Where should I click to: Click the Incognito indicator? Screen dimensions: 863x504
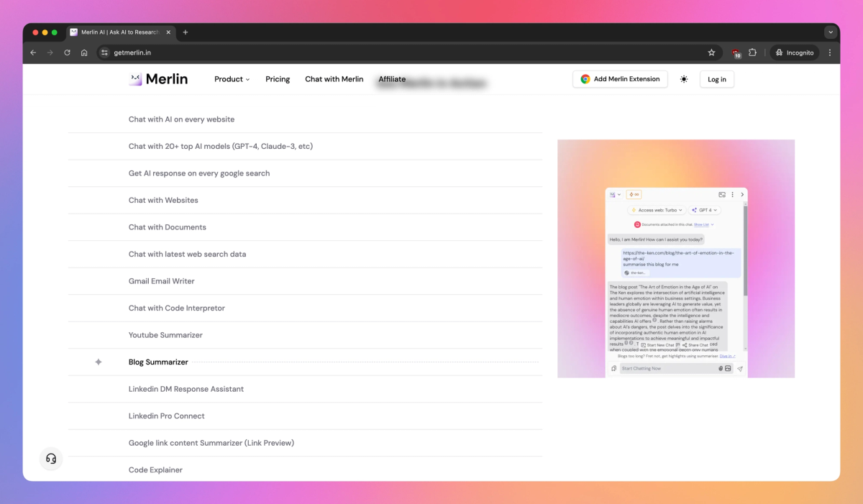pyautogui.click(x=794, y=52)
